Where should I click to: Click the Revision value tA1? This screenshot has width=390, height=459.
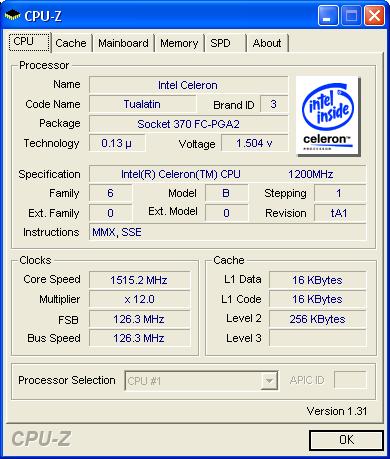tap(339, 213)
